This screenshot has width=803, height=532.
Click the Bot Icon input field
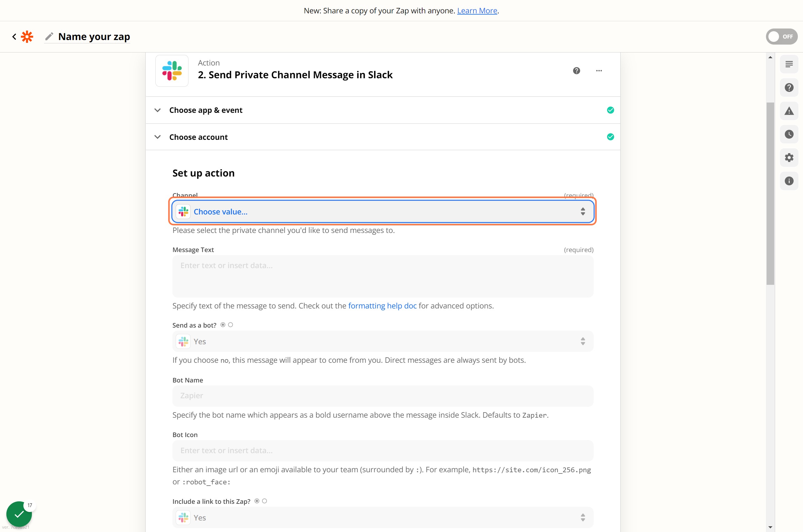[x=383, y=451]
